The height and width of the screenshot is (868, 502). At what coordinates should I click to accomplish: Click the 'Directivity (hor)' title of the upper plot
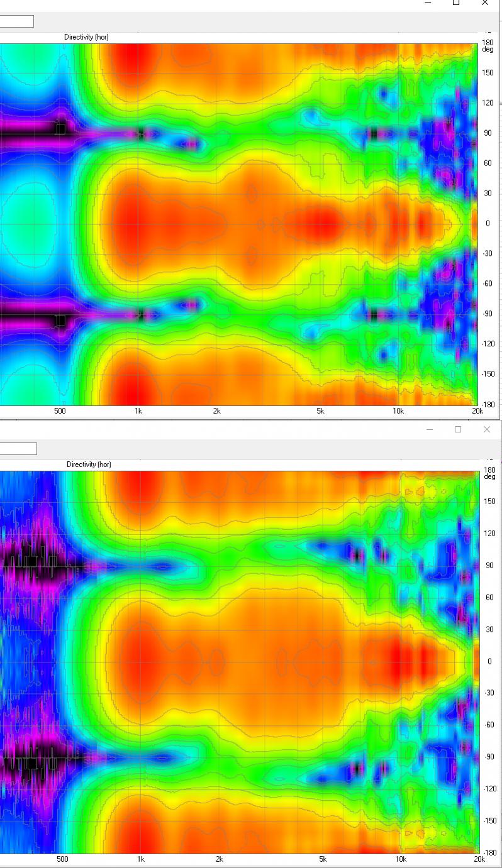(x=86, y=38)
